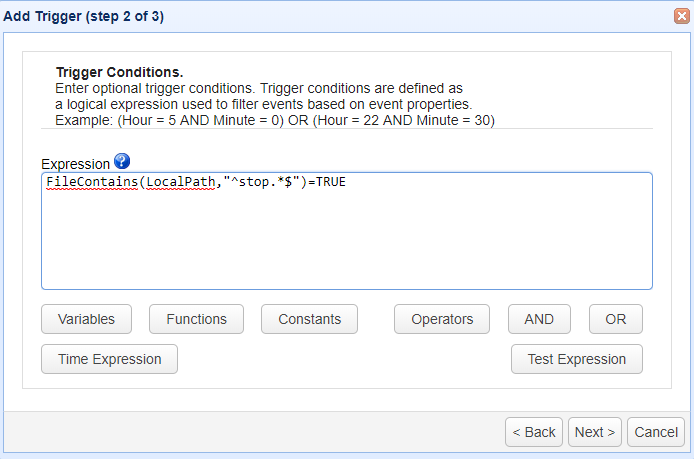The width and height of the screenshot is (694, 459).
Task: Click the blue help icon beside Expression
Action: click(x=122, y=161)
